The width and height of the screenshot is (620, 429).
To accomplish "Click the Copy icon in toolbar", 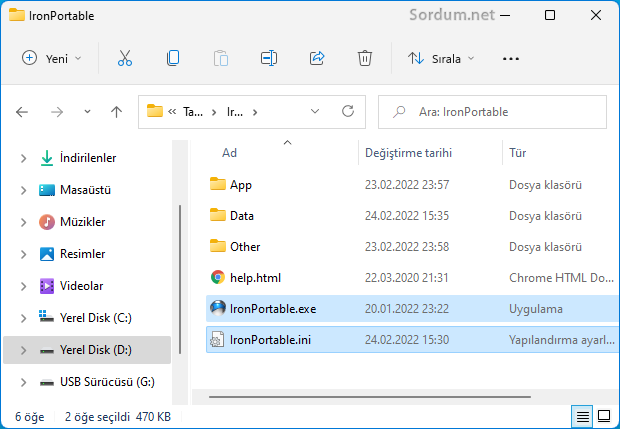I will click(173, 59).
